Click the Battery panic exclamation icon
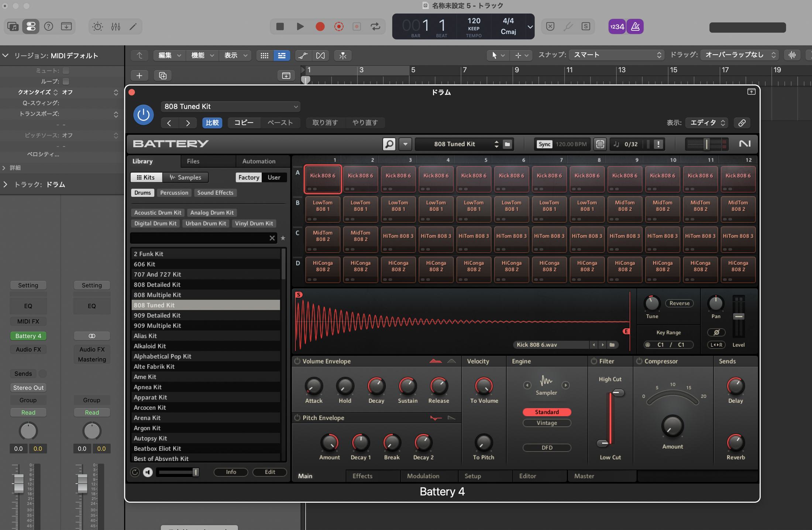Image resolution: width=812 pixels, height=530 pixels. (x=658, y=144)
